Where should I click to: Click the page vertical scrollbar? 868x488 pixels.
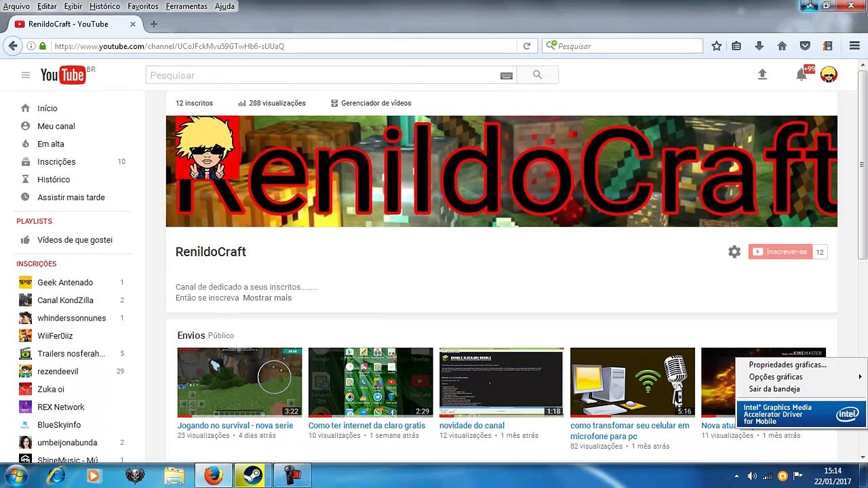click(863, 164)
